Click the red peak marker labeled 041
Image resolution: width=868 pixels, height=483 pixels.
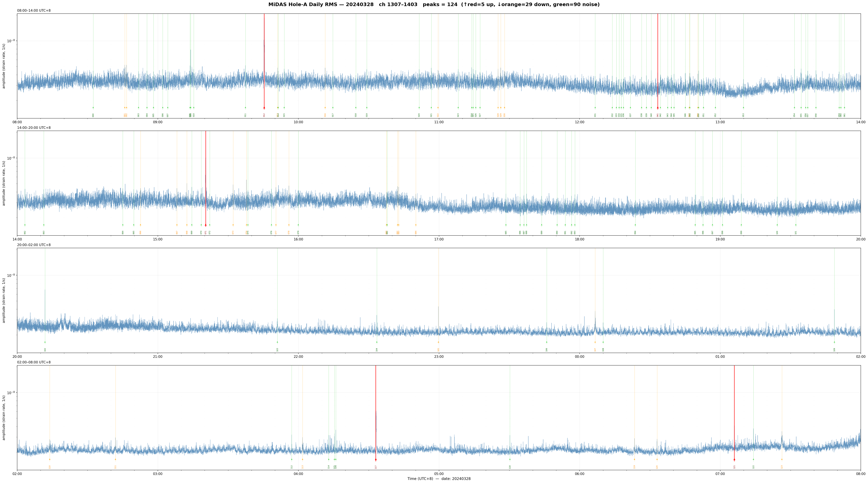click(x=657, y=108)
